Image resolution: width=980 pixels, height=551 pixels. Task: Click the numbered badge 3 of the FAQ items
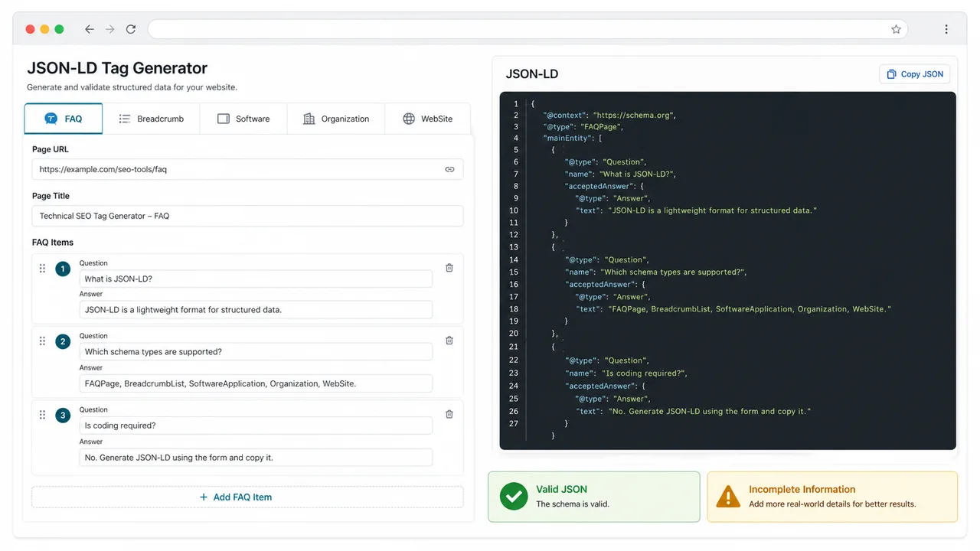tap(63, 415)
